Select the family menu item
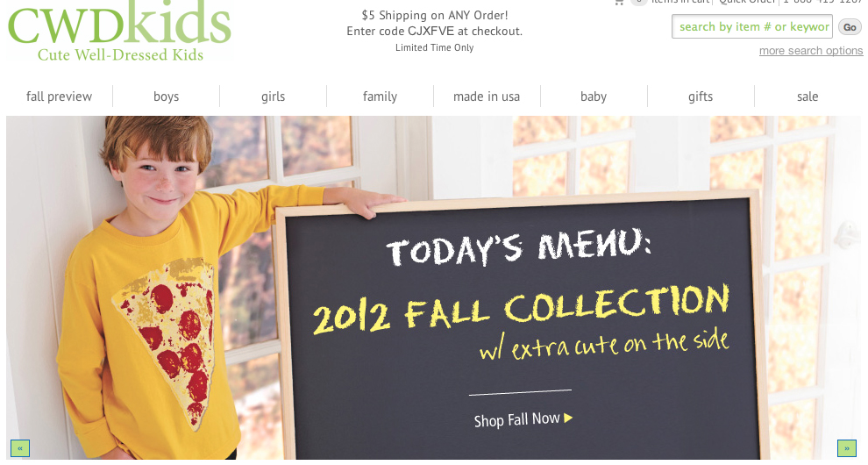Screen dimensions: 868x465 click(x=380, y=97)
